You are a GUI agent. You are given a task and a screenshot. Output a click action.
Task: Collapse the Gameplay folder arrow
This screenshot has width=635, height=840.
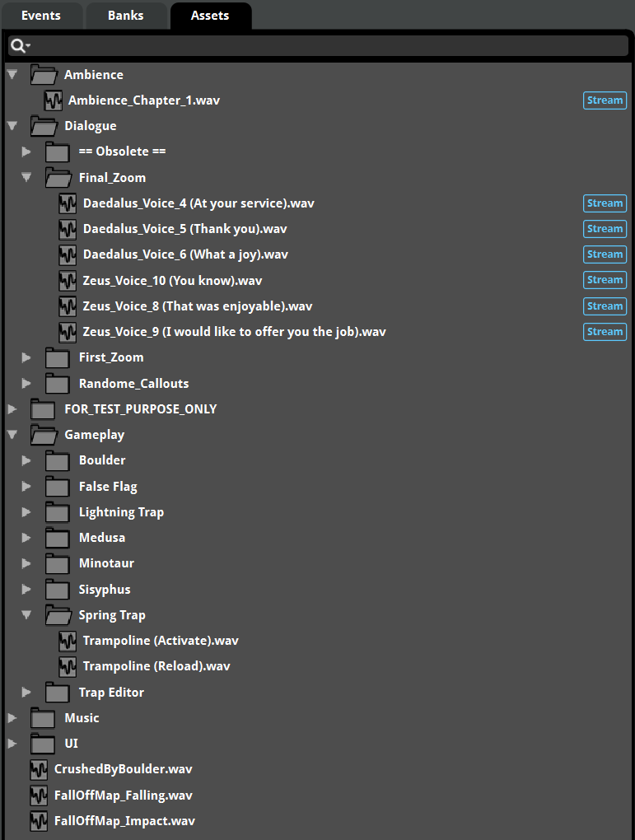12,435
